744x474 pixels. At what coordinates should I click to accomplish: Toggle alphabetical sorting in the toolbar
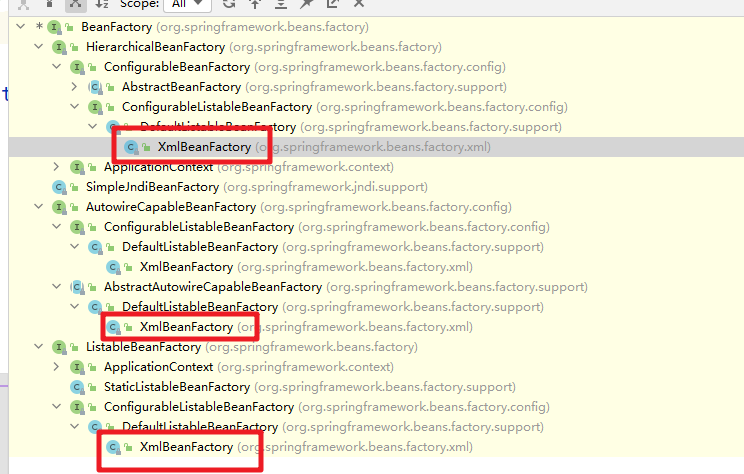pos(102,4)
